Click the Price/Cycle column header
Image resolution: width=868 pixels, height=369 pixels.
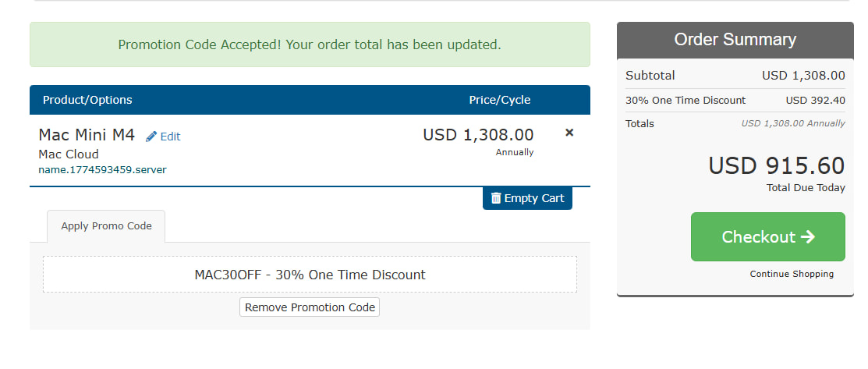click(499, 100)
